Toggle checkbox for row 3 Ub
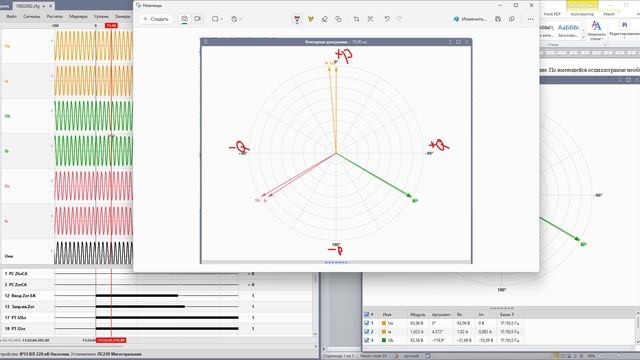The width and height of the screenshot is (640, 360). click(367, 340)
